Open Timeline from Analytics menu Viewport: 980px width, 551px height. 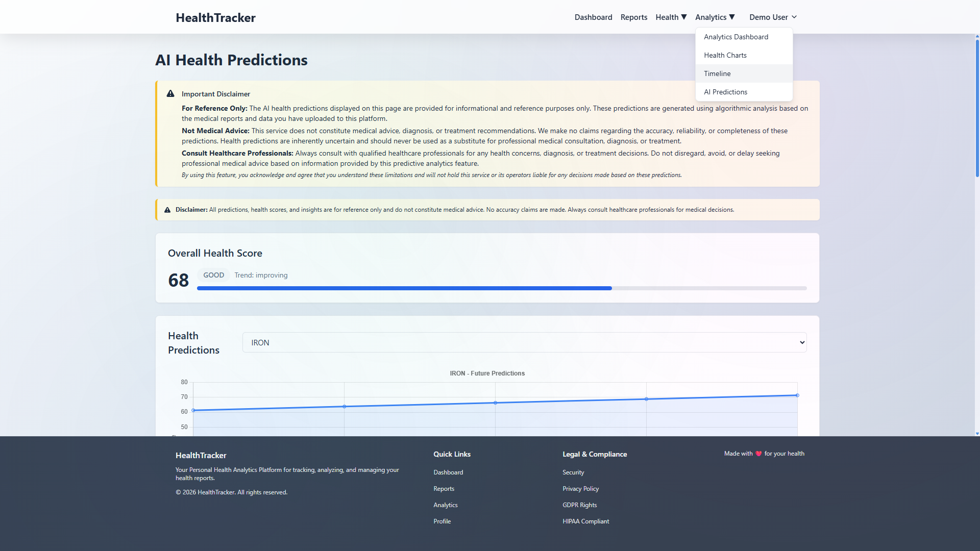click(x=717, y=74)
